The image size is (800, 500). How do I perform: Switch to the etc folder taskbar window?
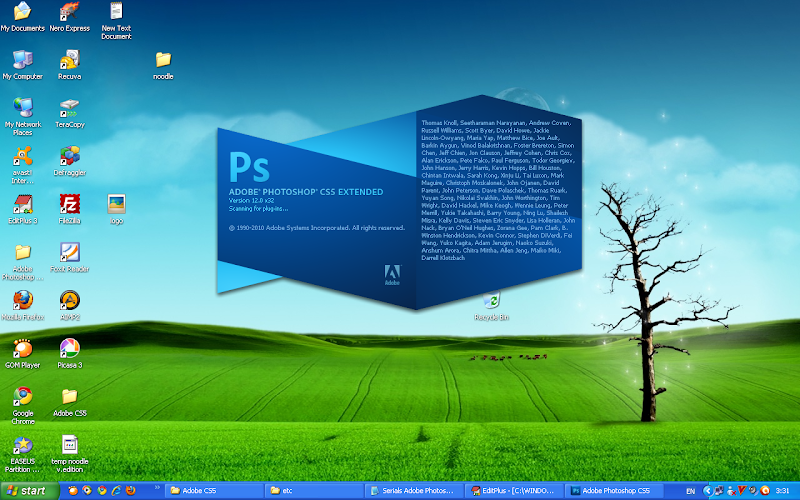[314, 490]
